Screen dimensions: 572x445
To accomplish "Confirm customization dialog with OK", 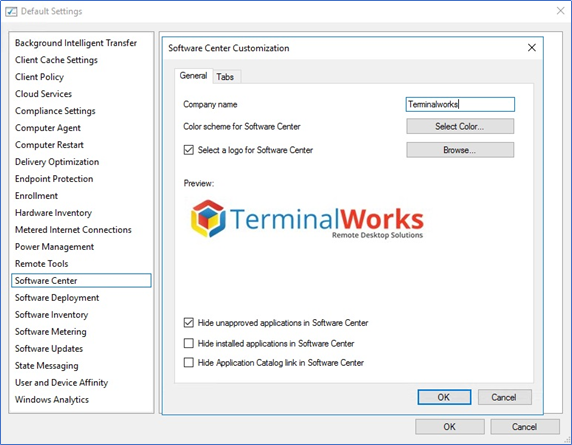I will (444, 397).
